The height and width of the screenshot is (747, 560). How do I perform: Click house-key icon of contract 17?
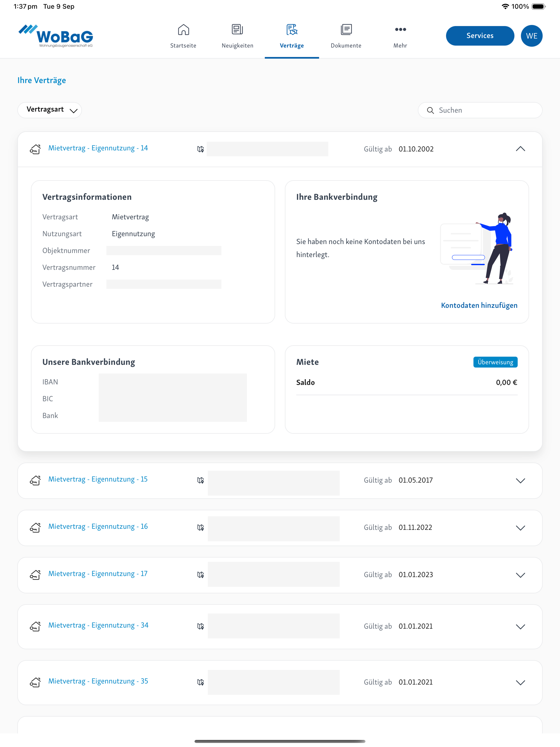(36, 575)
